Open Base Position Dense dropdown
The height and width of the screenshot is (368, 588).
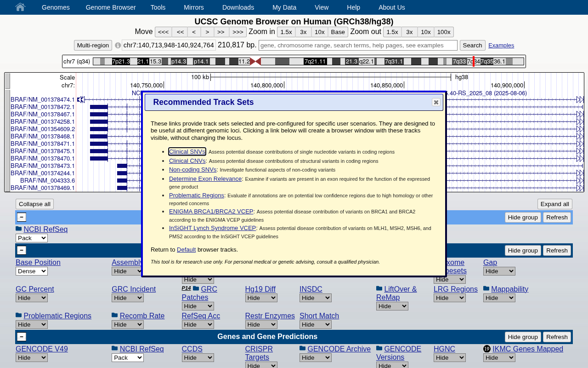(32, 271)
